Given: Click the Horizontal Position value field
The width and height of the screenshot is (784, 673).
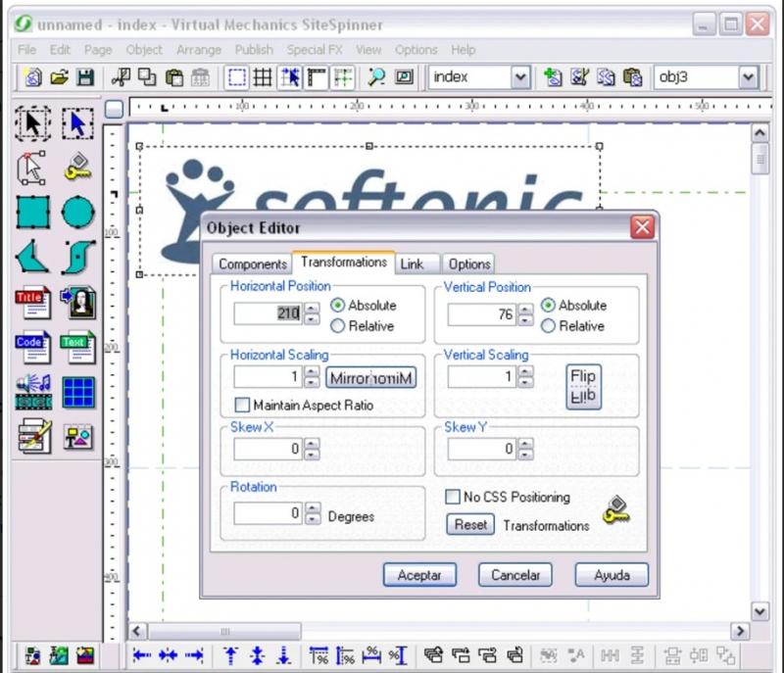Looking at the screenshot, I should 268,313.
